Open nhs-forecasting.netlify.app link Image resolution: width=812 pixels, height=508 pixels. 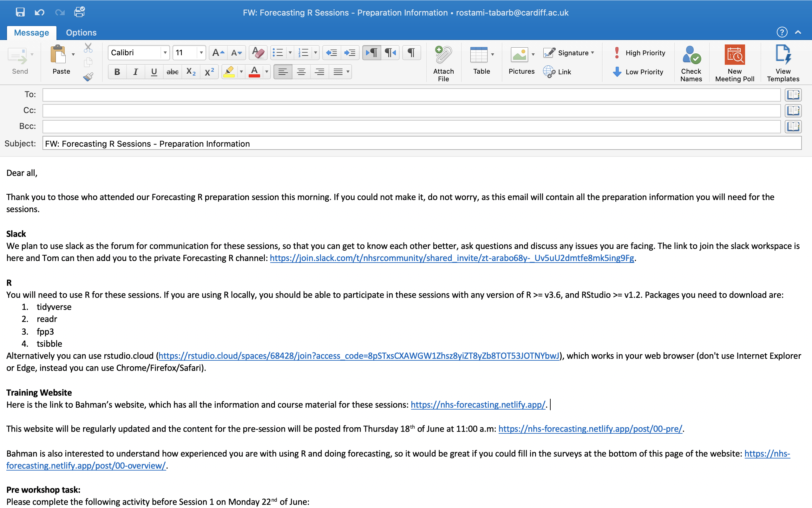pyautogui.click(x=478, y=404)
